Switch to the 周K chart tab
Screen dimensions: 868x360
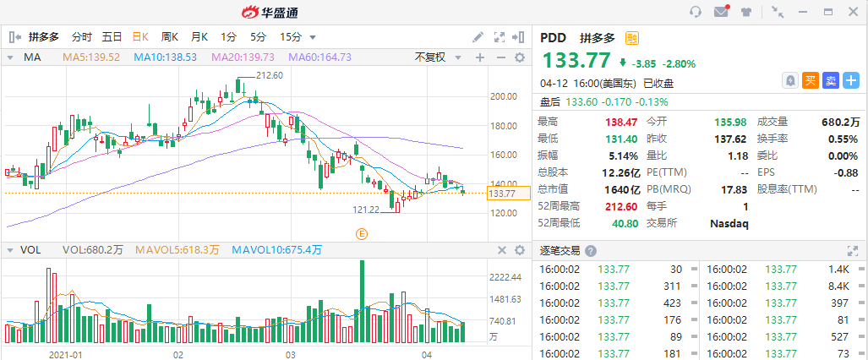[170, 37]
